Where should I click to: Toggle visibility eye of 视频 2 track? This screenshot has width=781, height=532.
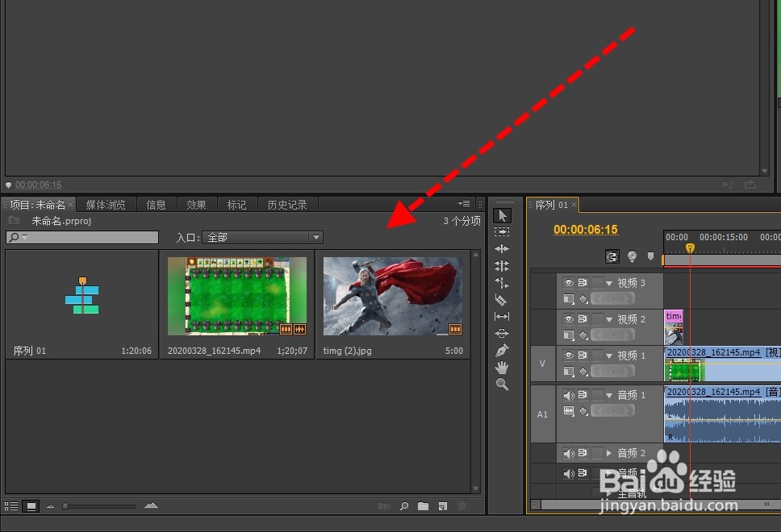[568, 319]
